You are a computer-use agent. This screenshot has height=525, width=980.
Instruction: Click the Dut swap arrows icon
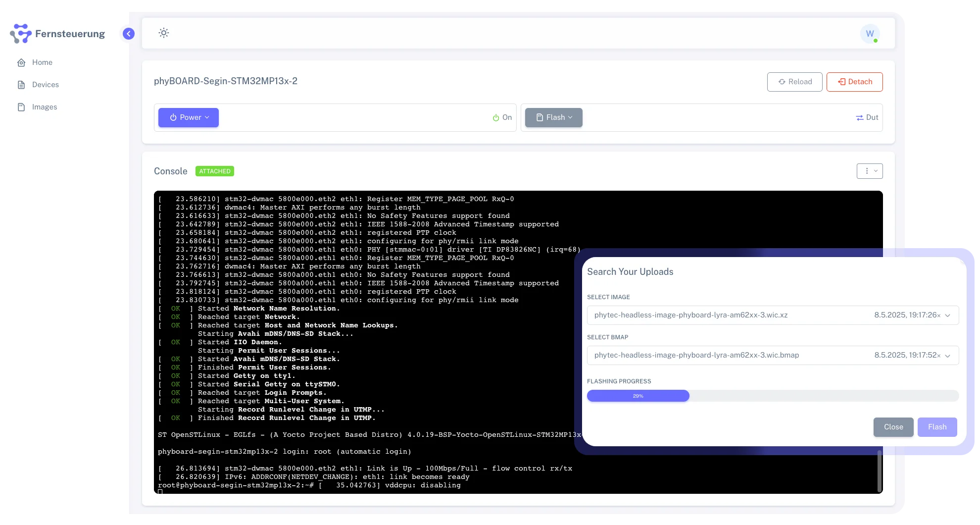pyautogui.click(x=859, y=117)
